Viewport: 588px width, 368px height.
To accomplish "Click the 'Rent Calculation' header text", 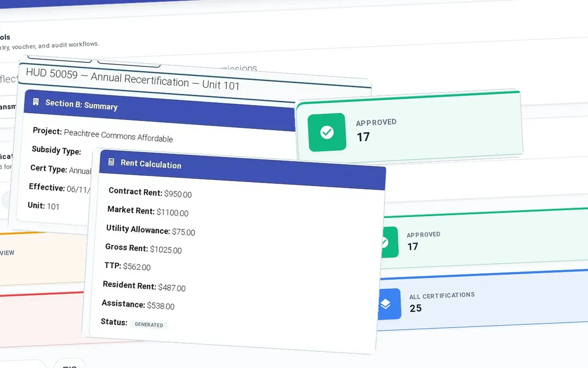I will pos(151,164).
